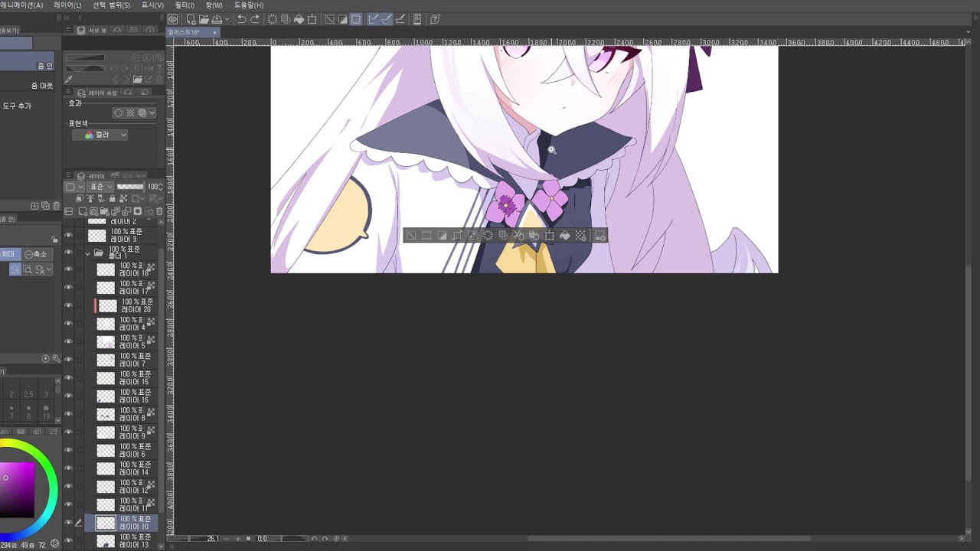Open the 표시(V) menu
The height and width of the screenshot is (551, 980).
(x=152, y=5)
